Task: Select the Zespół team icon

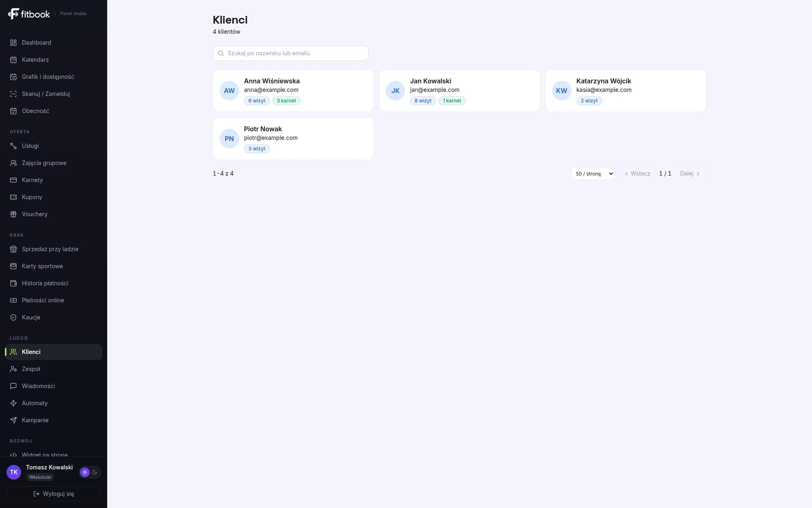Action: coord(13,369)
